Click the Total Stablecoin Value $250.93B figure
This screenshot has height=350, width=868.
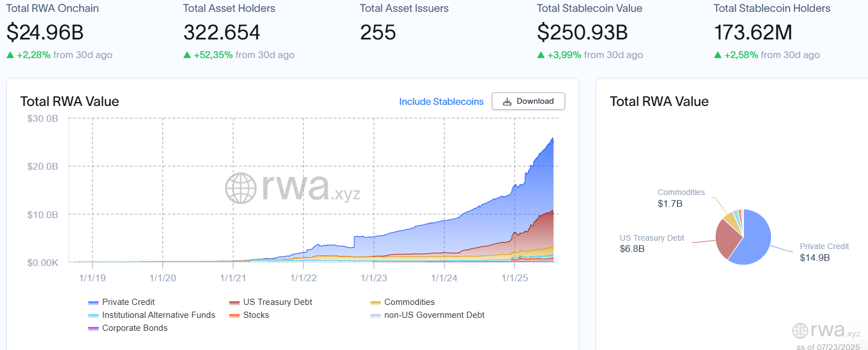pyautogui.click(x=582, y=32)
